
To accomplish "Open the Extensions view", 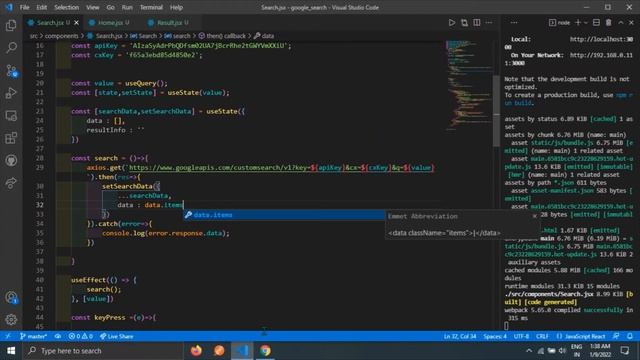I will [11, 138].
